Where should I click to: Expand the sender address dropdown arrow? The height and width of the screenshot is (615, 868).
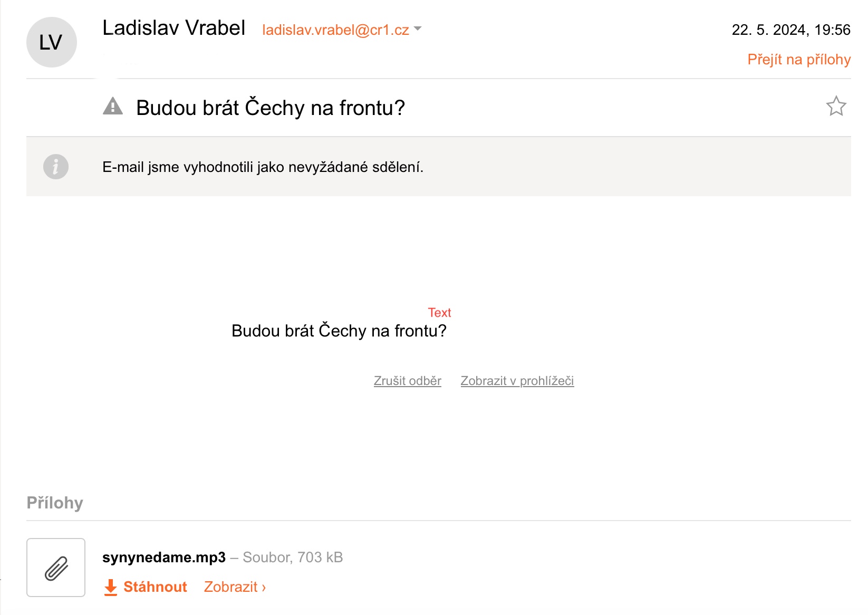pos(418,29)
